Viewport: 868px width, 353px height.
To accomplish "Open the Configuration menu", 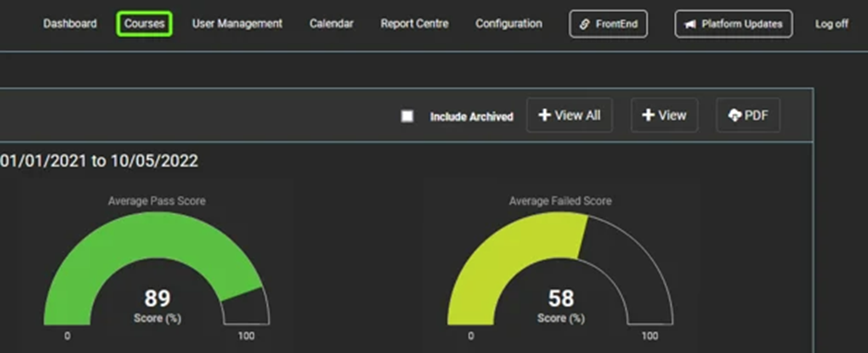I will (509, 24).
